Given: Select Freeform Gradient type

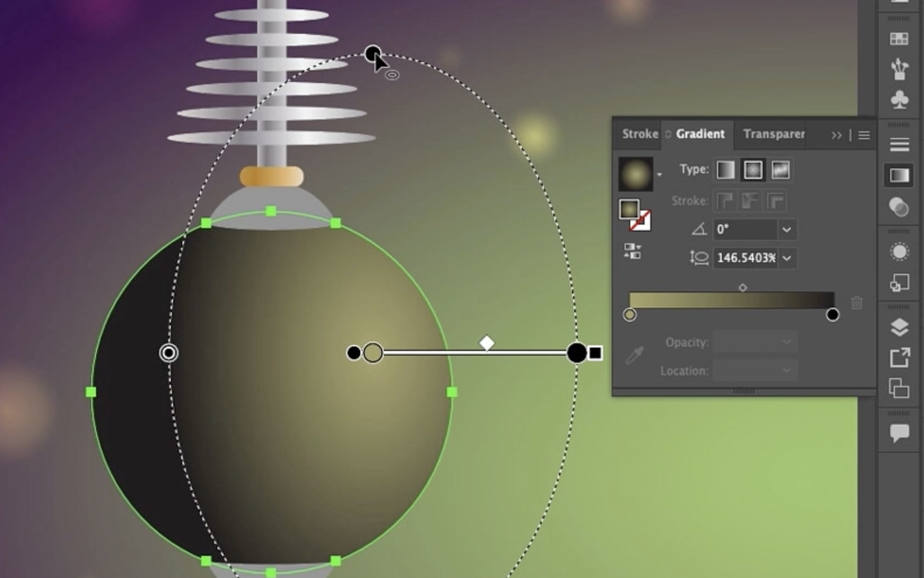Looking at the screenshot, I should click(x=780, y=170).
